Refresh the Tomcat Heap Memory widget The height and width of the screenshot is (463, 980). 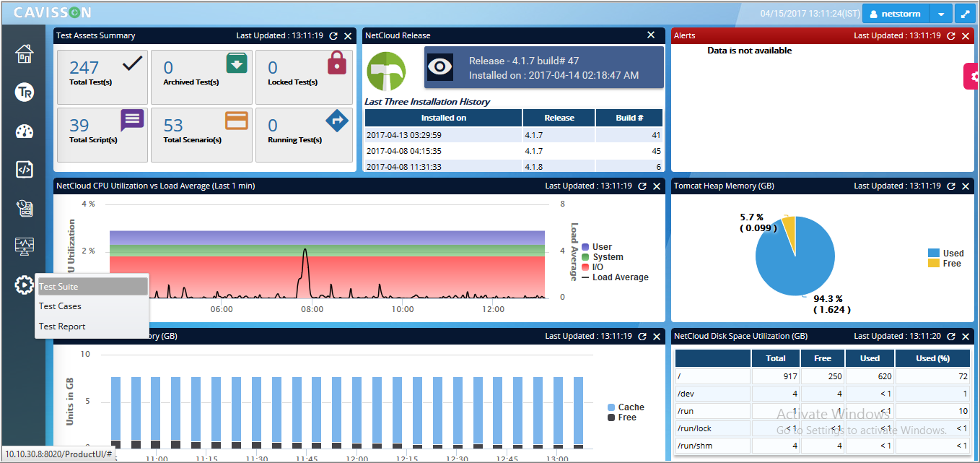pyautogui.click(x=951, y=186)
